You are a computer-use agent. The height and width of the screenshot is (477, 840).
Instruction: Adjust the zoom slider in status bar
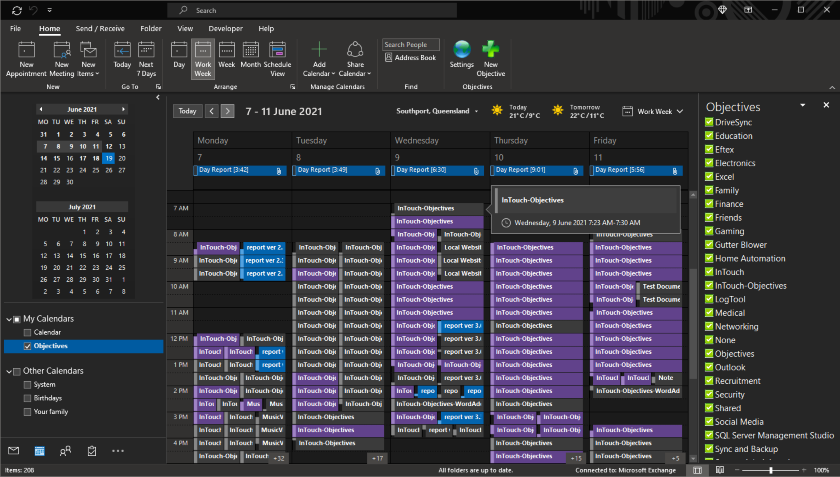pos(771,470)
